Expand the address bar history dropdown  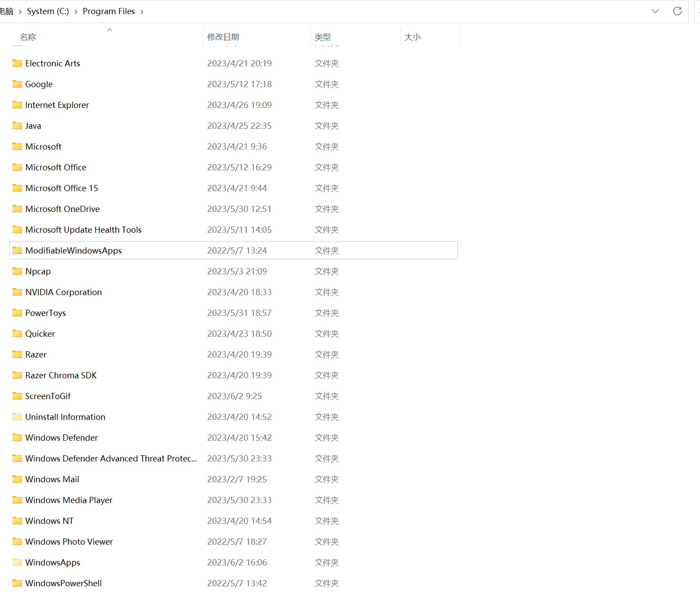[x=655, y=11]
